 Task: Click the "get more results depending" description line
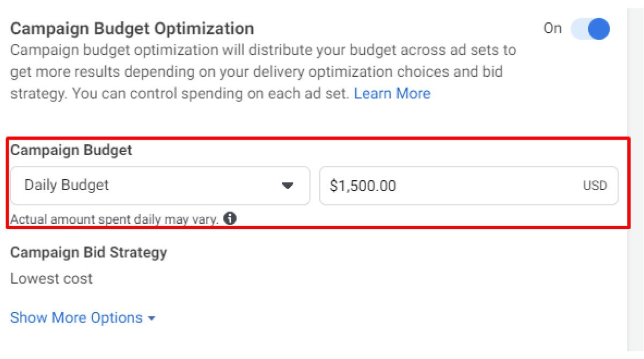pyautogui.click(x=257, y=72)
